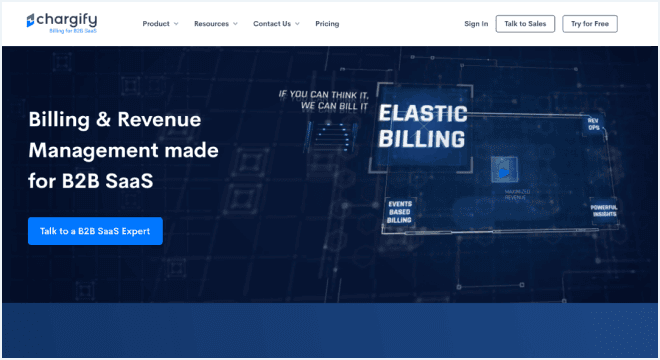Click the Talk to Sales button
660x360 pixels.
(x=525, y=24)
